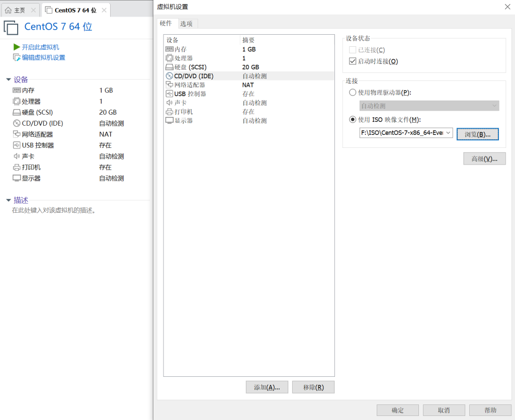Image resolution: width=515 pixels, height=420 pixels.
Task: Click the 浏览(B)... button
Action: click(x=478, y=134)
